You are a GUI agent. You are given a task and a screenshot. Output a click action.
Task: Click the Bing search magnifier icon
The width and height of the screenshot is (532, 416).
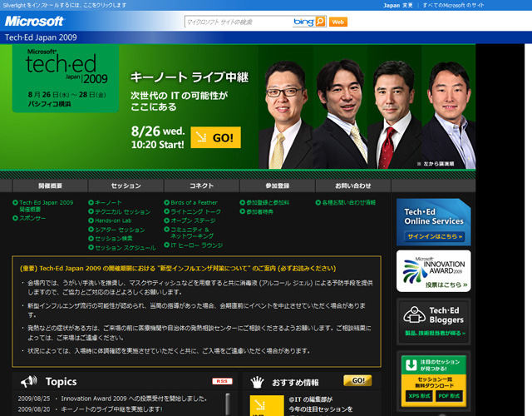pos(320,22)
